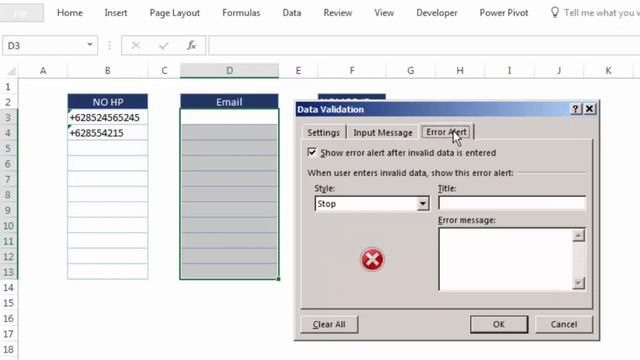Click the Tell me what you want lightbulb
The image size is (640, 360).
pos(555,12)
